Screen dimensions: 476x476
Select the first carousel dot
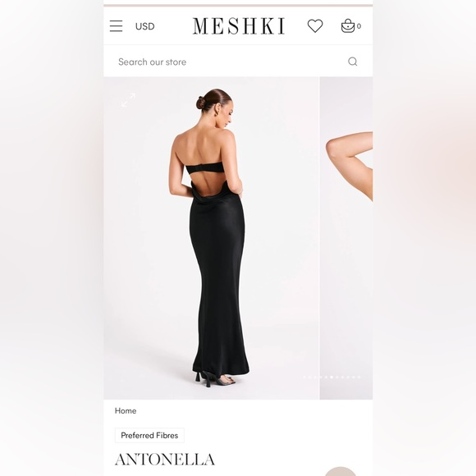click(x=304, y=377)
